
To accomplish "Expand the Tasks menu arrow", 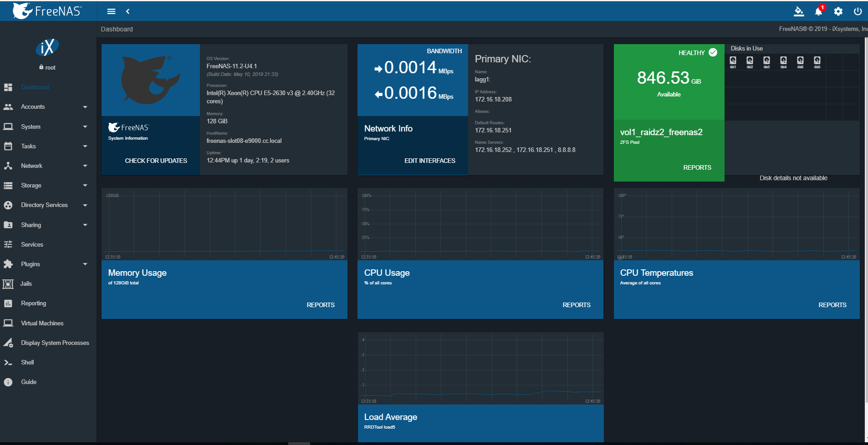I will point(85,146).
